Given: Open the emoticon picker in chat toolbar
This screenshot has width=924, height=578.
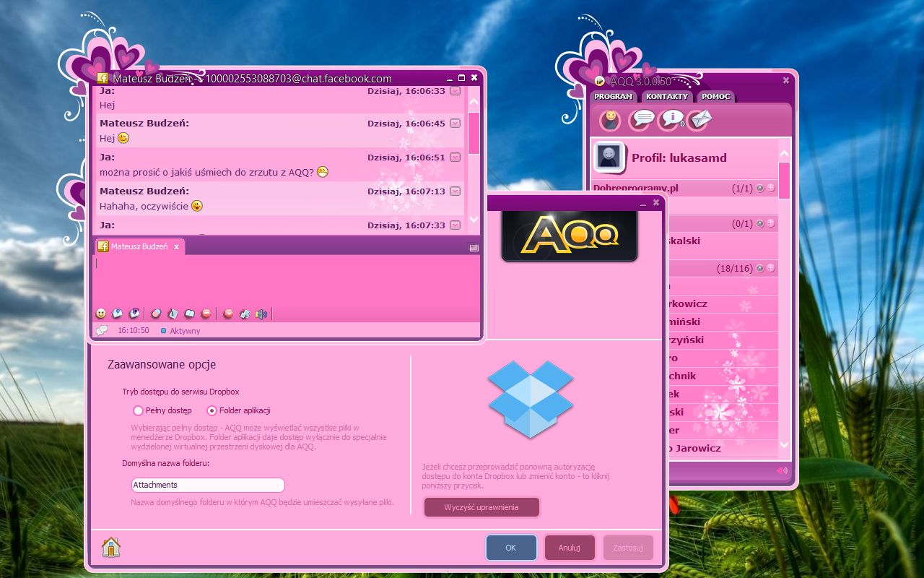Looking at the screenshot, I should coord(101,314).
